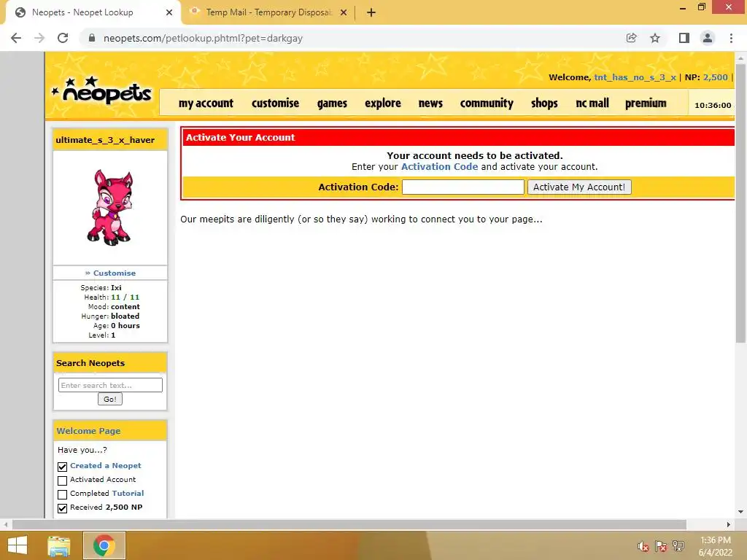
Task: Click Activate My Account! button
Action: pos(579,187)
